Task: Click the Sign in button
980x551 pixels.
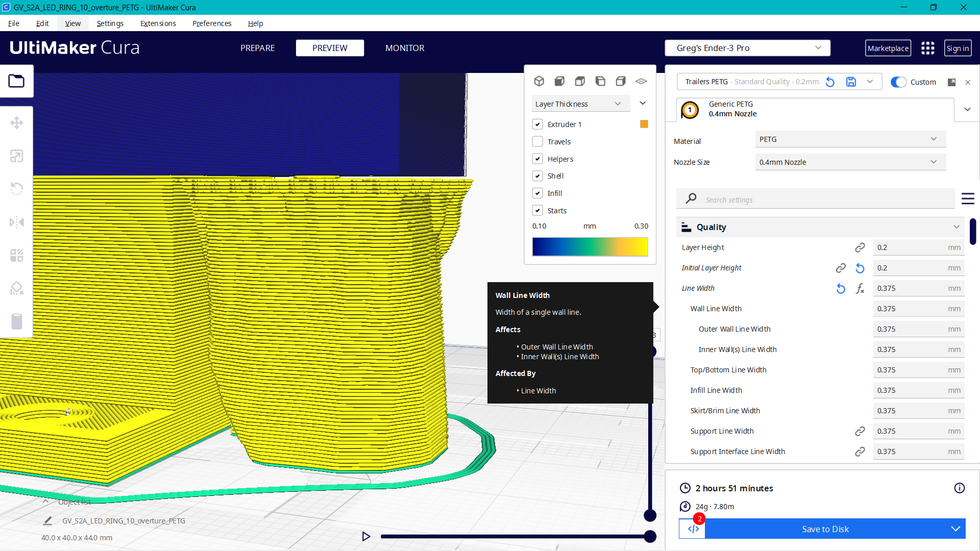Action: click(958, 48)
